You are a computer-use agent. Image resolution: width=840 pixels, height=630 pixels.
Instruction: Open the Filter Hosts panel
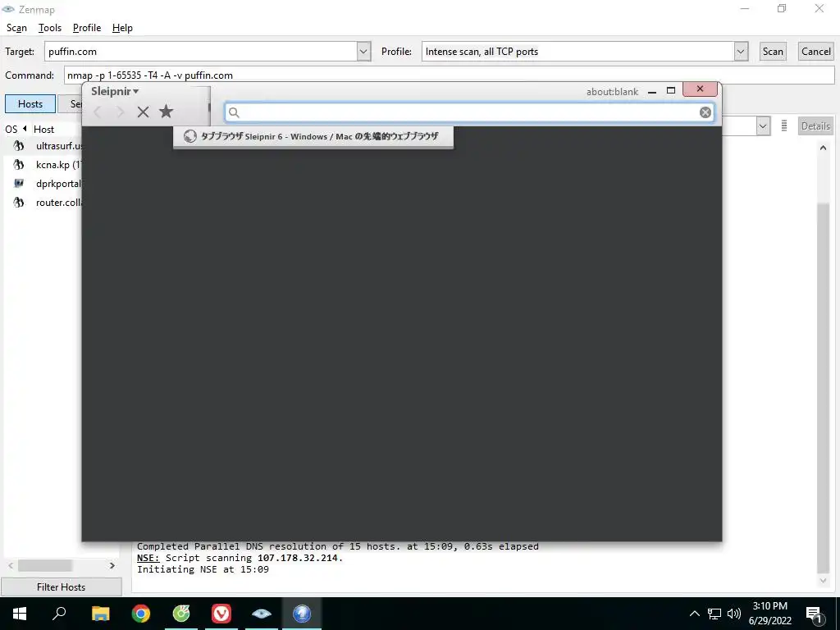[x=61, y=587]
